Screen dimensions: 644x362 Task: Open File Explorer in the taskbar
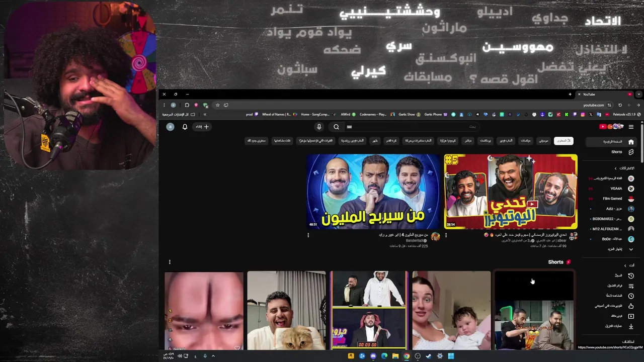pyautogui.click(x=395, y=356)
